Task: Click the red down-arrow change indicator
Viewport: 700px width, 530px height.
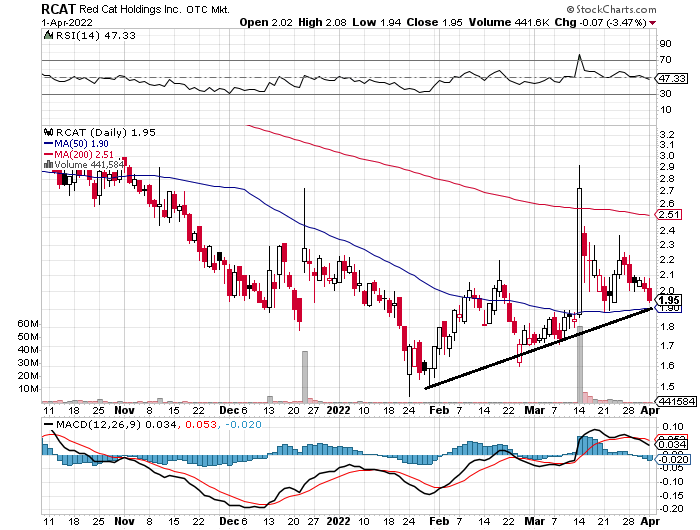Action: tap(653, 23)
